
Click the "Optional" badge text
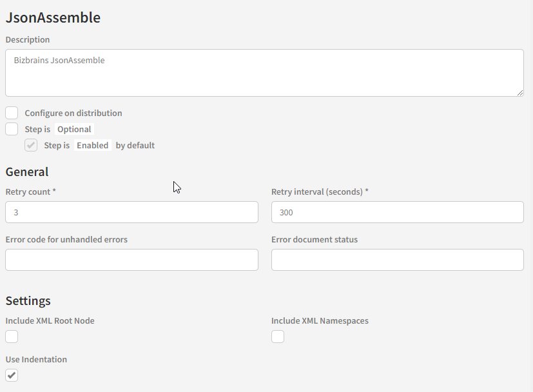coord(74,129)
